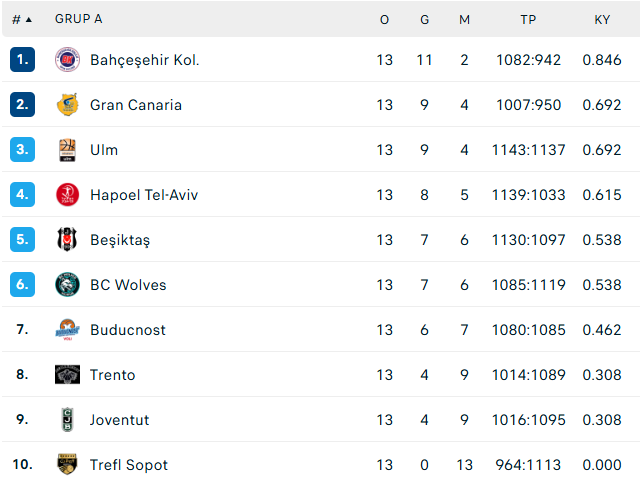Sort by rank using the # arrow

(x=22, y=20)
